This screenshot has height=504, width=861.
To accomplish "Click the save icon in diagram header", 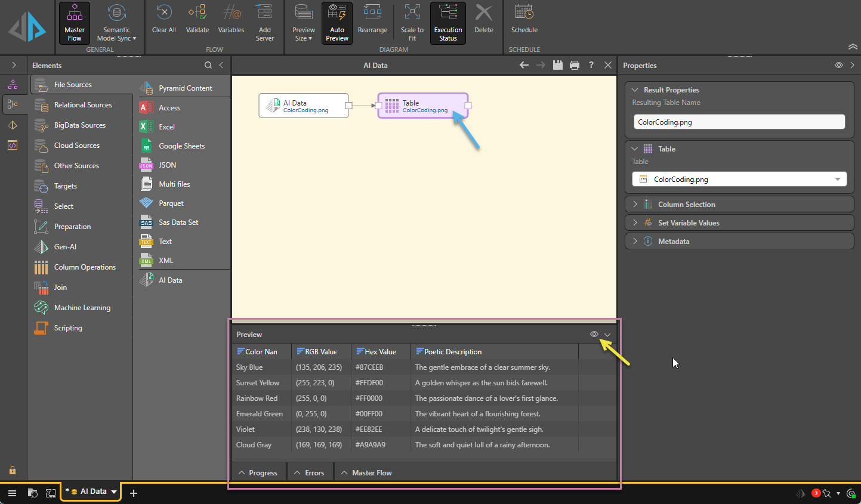I will coord(557,65).
